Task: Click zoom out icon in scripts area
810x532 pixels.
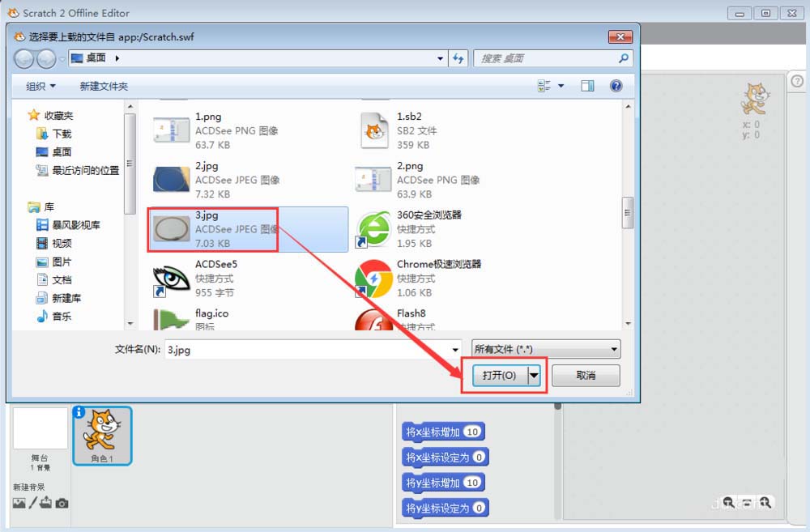Action: pyautogui.click(x=728, y=502)
